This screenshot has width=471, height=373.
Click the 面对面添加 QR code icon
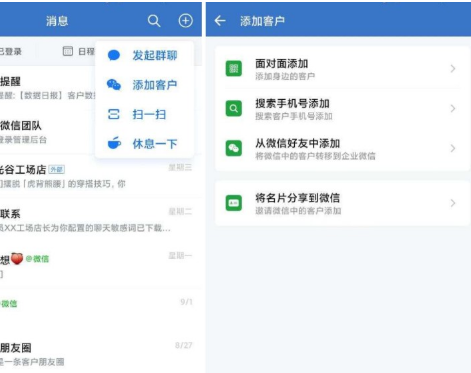(x=234, y=69)
